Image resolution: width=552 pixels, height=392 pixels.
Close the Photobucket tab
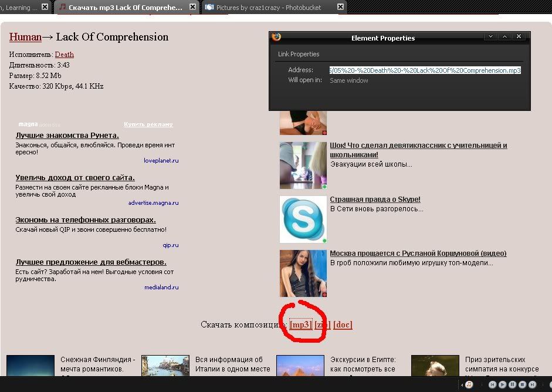pyautogui.click(x=340, y=7)
